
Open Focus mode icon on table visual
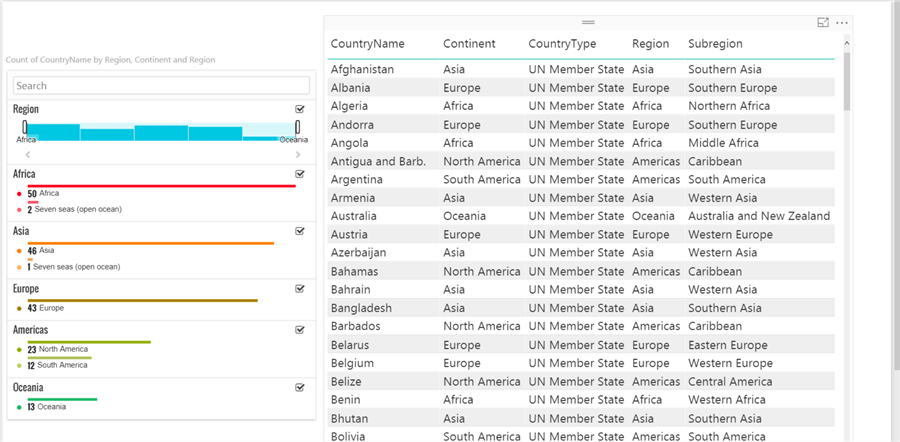click(x=823, y=22)
